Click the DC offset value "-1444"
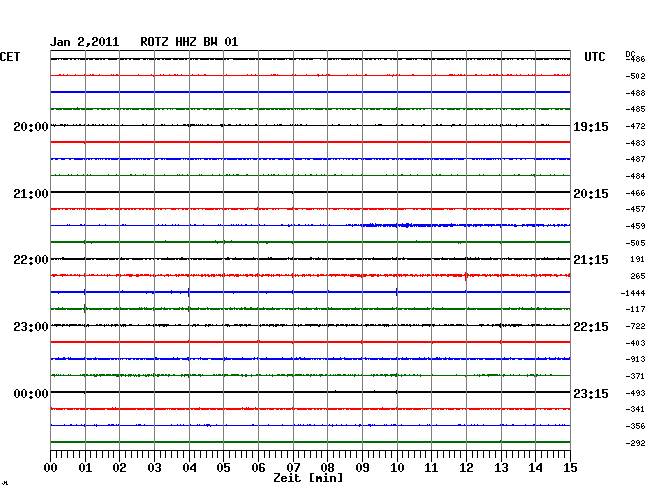 633,293
